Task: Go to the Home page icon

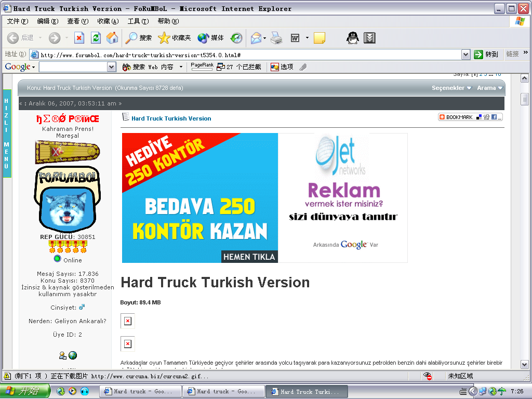Action: pos(112,37)
